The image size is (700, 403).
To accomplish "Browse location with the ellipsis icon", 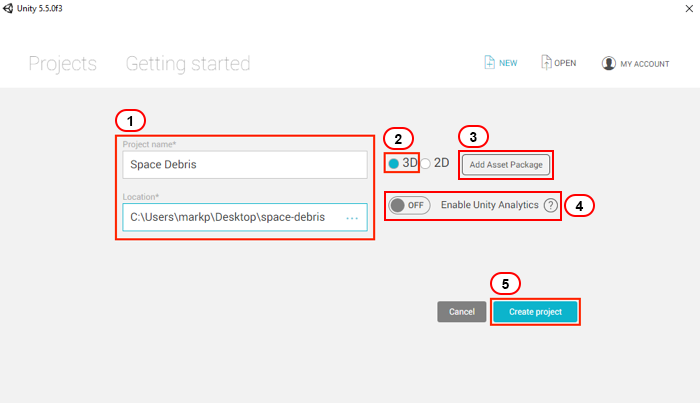I will pos(352,218).
